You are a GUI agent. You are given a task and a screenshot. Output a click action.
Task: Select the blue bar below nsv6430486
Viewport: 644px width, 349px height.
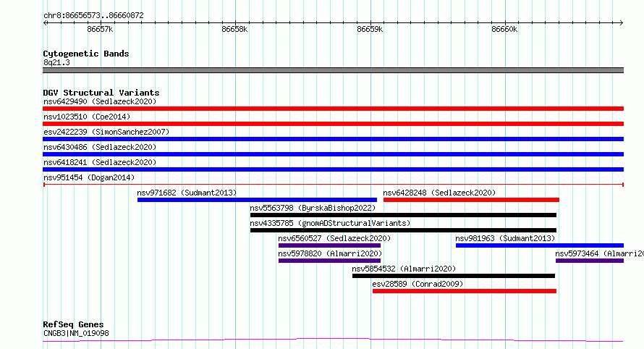(333, 154)
